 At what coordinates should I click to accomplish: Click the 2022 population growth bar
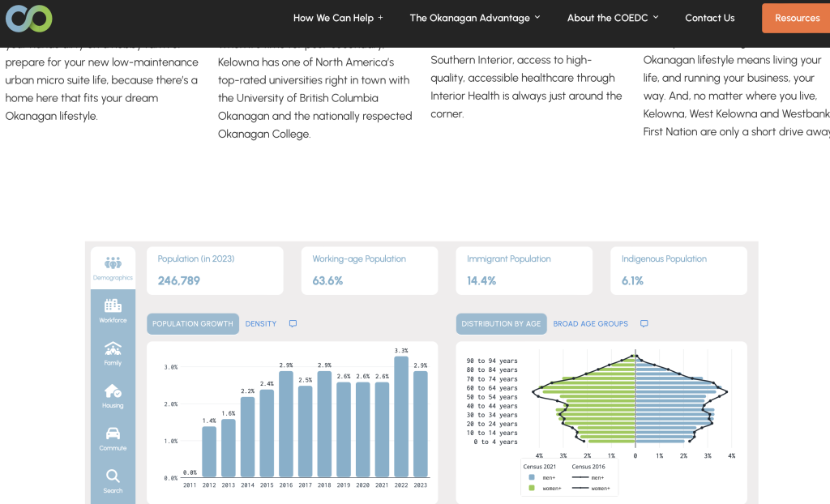[401, 416]
